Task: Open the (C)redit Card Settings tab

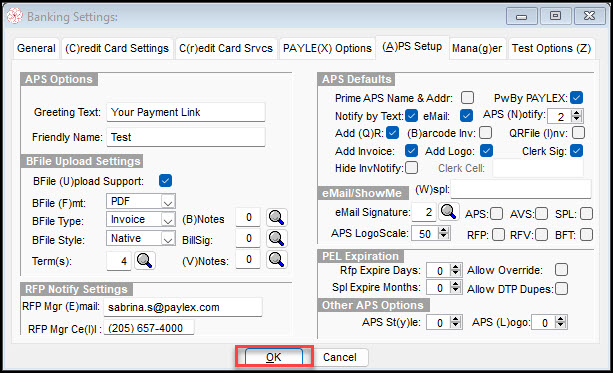Action: tap(117, 48)
